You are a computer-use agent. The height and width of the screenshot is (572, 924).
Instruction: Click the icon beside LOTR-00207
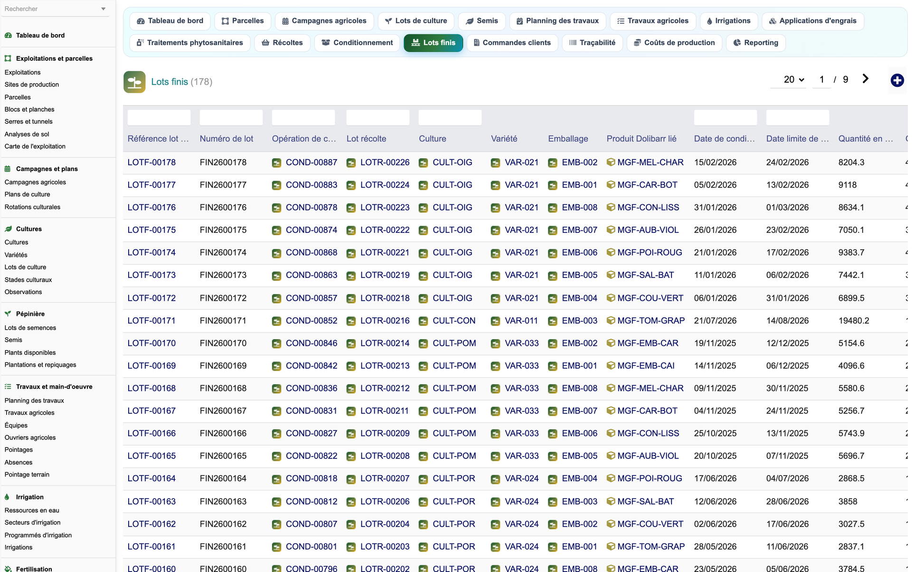[351, 479]
